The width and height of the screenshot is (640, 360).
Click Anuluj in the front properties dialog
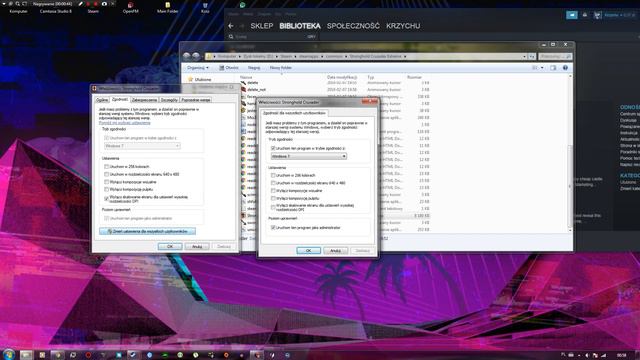(x=336, y=251)
